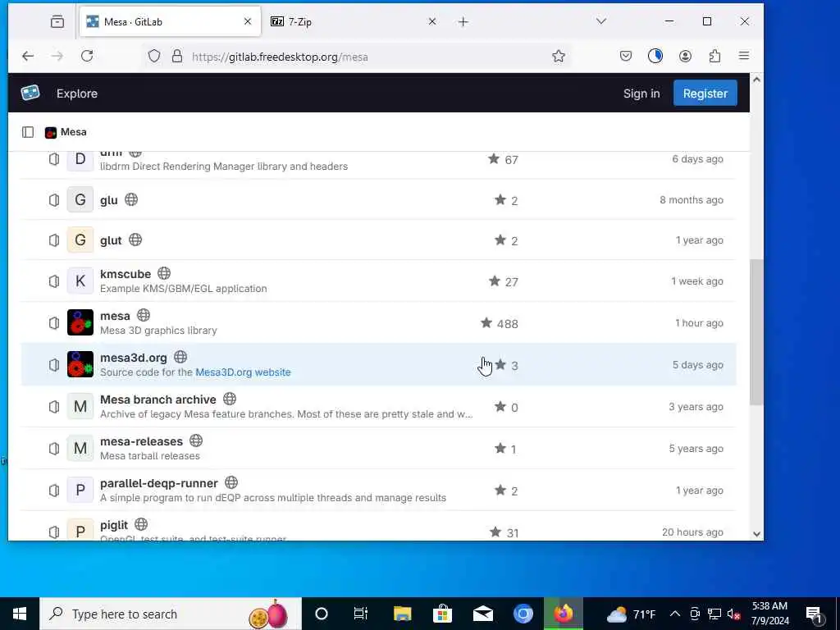Open the parallel-deqp-runner project avatar
840x630 pixels.
[80, 490]
